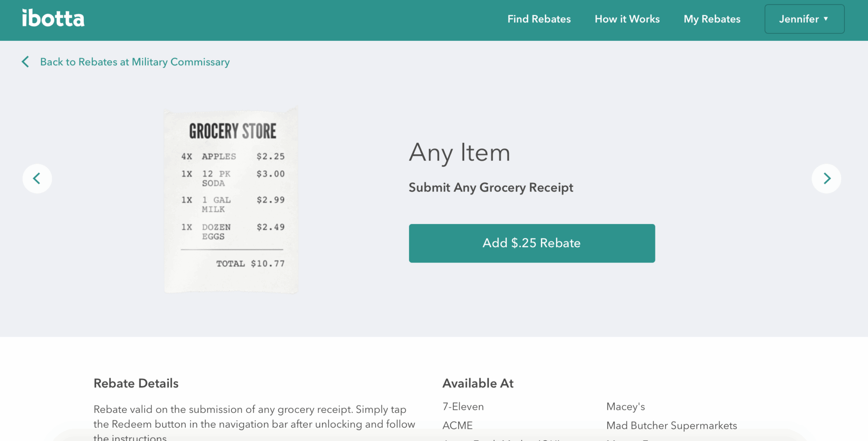Show the previous rebate with left arrow
Viewport: 868px width, 441px height.
click(37, 178)
